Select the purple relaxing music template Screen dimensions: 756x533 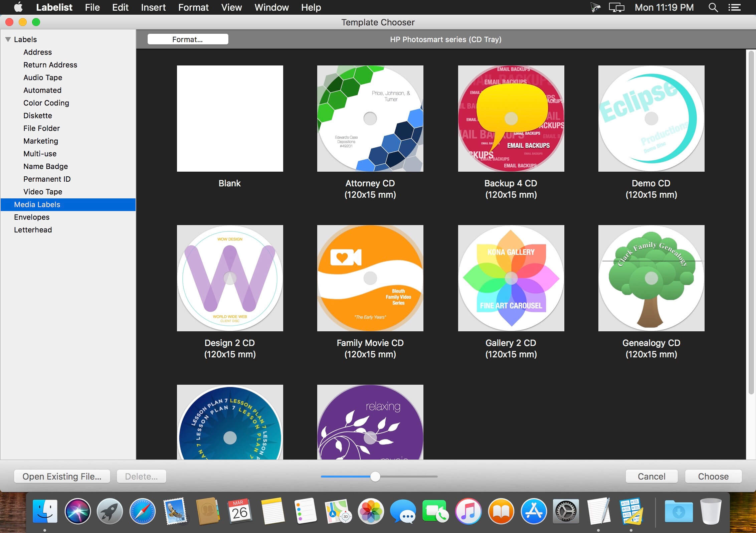pyautogui.click(x=370, y=422)
